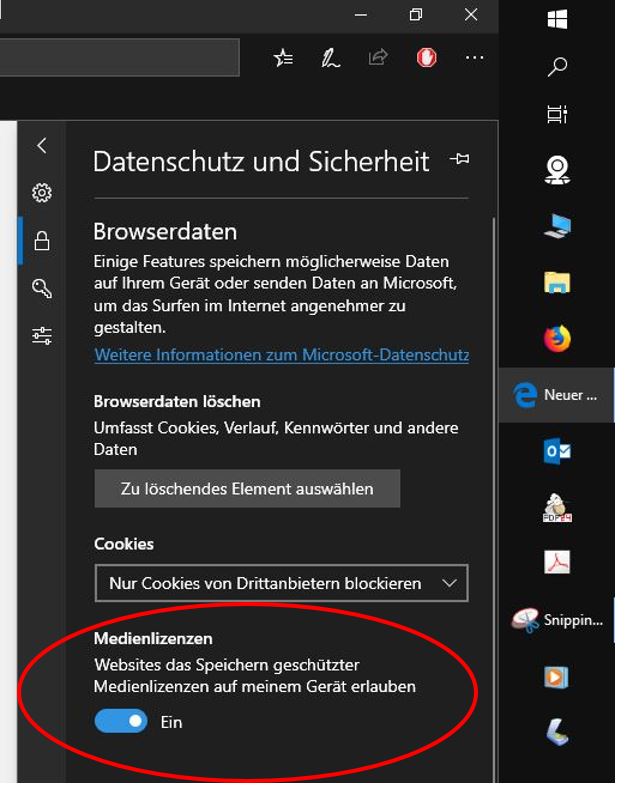Click the Windows Start button

click(557, 20)
